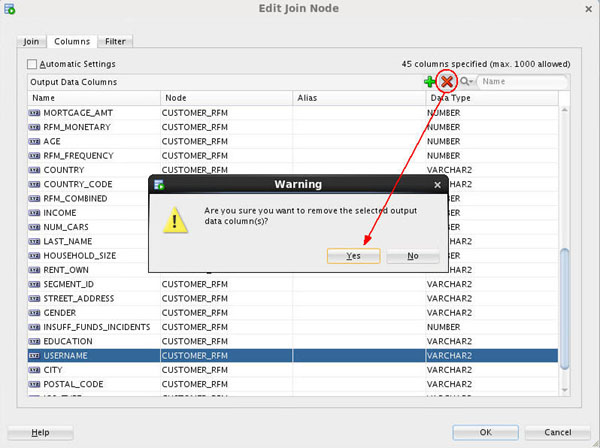Click the column icon beside EDUCATION
600x448 pixels.
[x=34, y=341]
